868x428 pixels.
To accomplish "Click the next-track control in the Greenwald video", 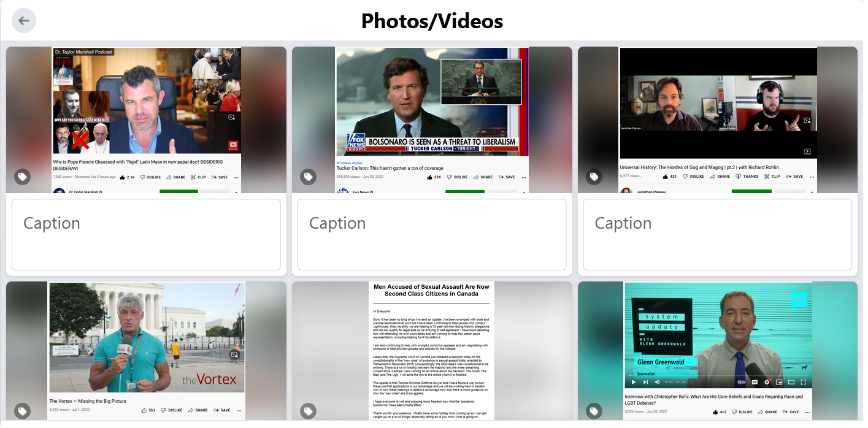I will pyautogui.click(x=645, y=382).
